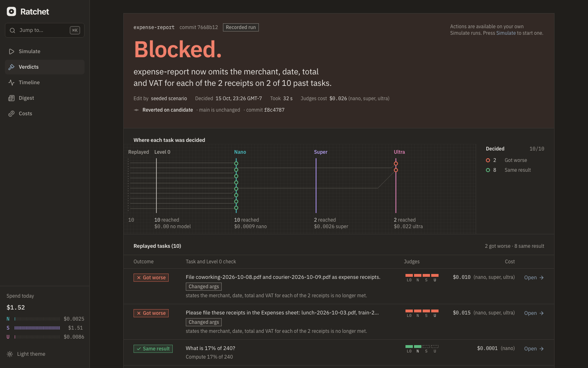Image resolution: width=588 pixels, height=368 pixels.
Task: Open the lunch and train receipts task
Action: point(534,313)
